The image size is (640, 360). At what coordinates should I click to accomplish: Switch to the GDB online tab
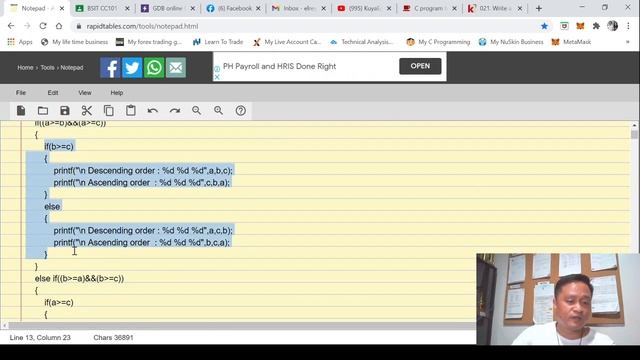coord(168,9)
